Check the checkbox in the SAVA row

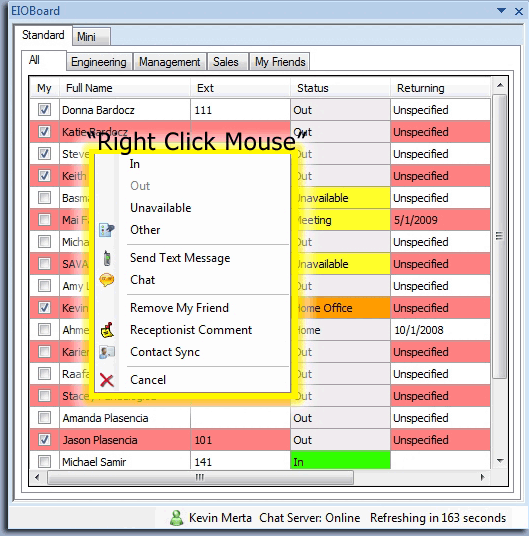[x=44, y=264]
